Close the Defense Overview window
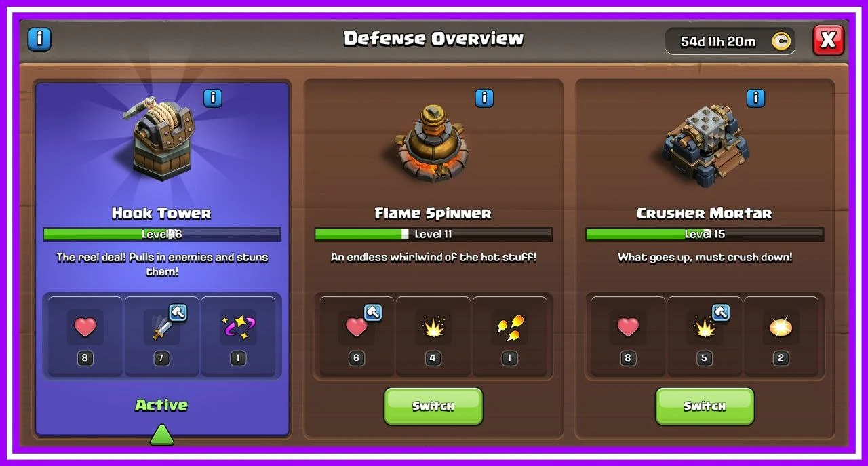The image size is (868, 466). [828, 40]
